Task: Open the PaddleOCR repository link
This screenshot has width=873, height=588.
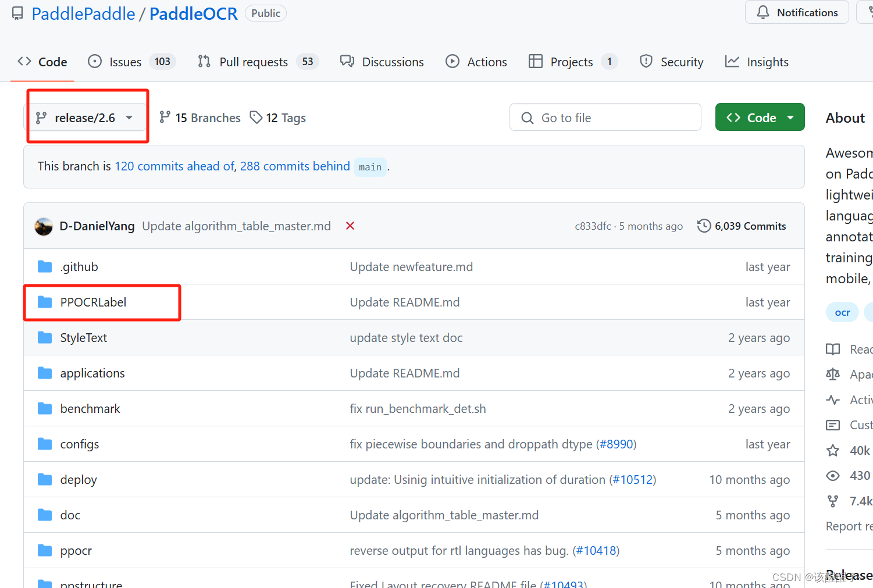Action: point(193,14)
